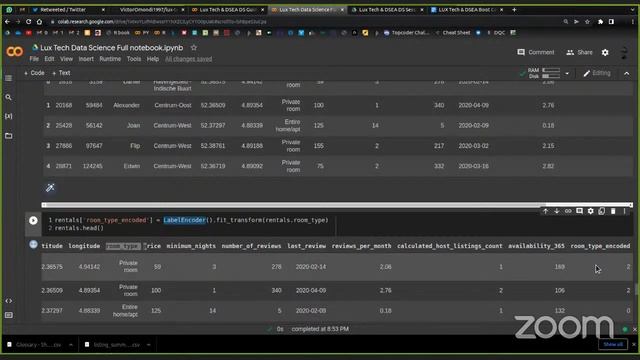Open the Runtime menu
640x360 pixels.
pos(110,59)
